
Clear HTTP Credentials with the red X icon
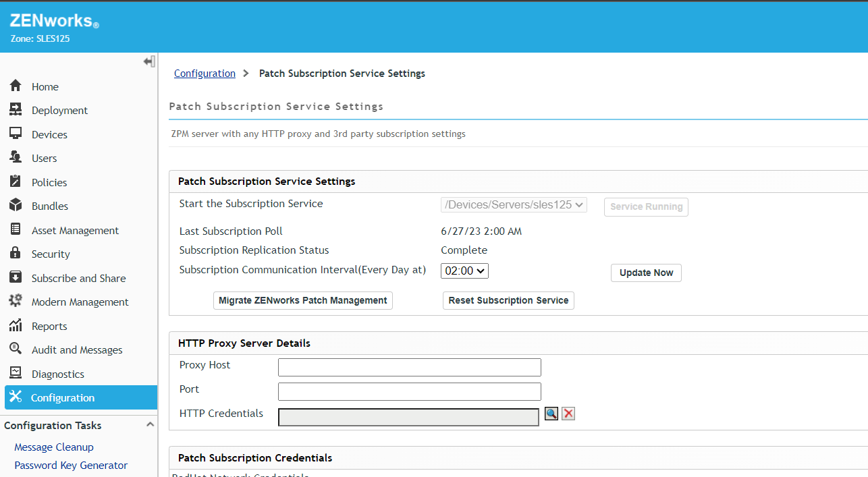pos(568,413)
